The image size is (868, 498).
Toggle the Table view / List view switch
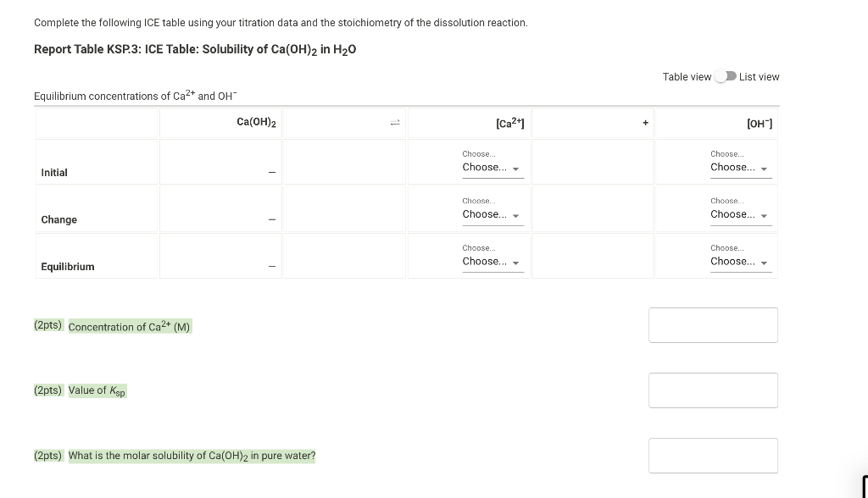click(726, 76)
